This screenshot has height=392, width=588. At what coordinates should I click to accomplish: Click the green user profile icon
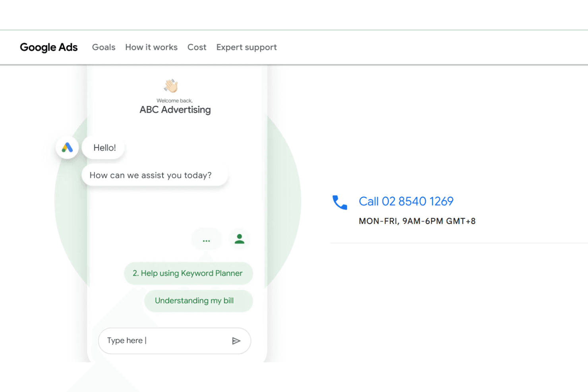point(239,239)
